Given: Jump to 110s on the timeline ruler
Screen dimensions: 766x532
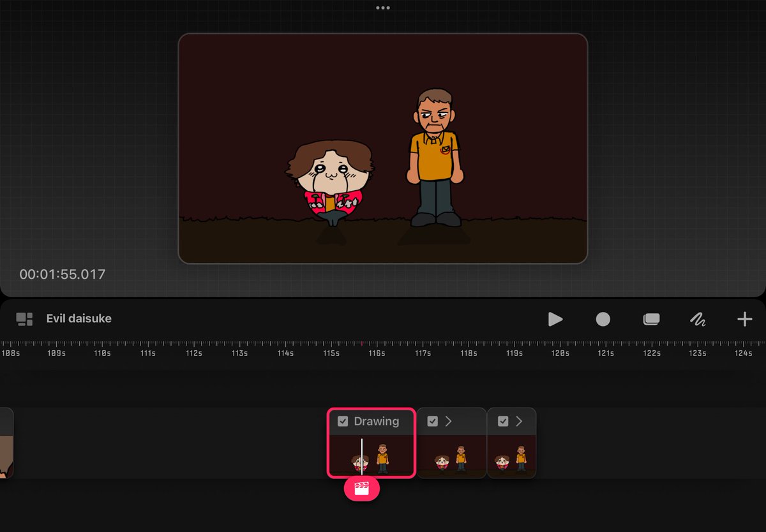Looking at the screenshot, I should coord(103,353).
